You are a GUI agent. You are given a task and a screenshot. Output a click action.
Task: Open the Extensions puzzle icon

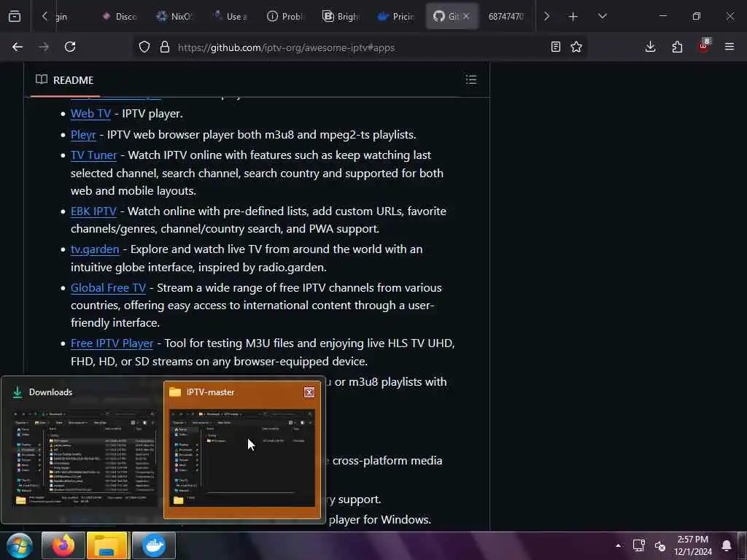(677, 47)
